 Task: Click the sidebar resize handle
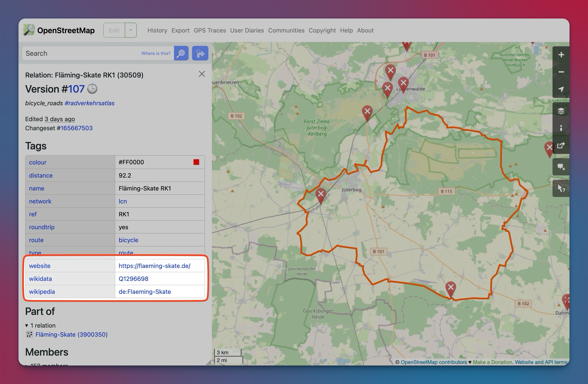[209, 362]
